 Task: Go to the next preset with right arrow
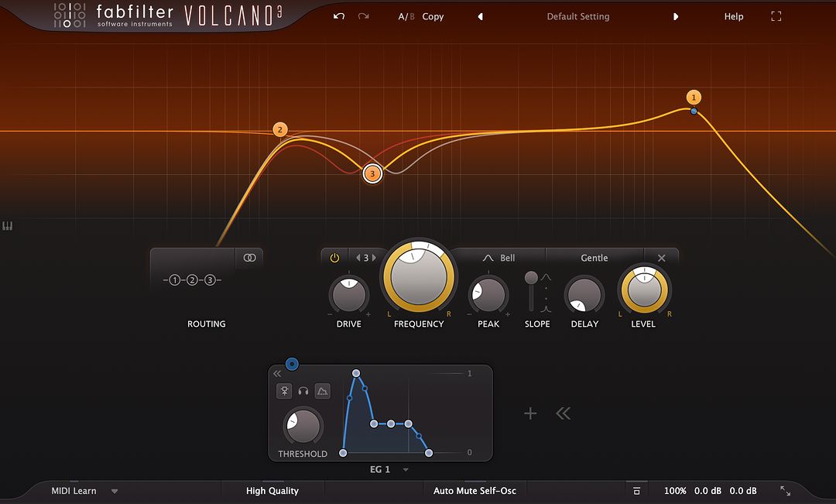click(675, 16)
